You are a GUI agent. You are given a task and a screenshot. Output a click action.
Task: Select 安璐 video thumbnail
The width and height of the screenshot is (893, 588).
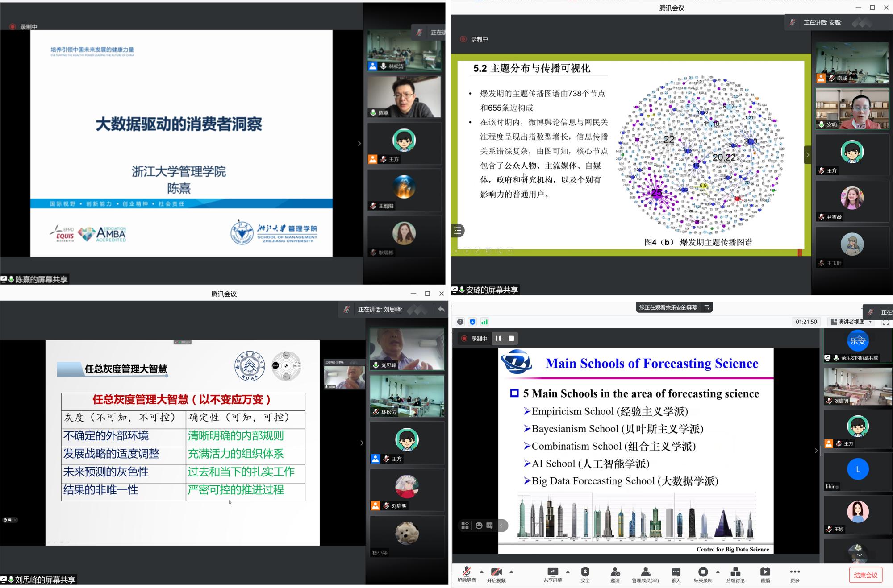tap(852, 108)
